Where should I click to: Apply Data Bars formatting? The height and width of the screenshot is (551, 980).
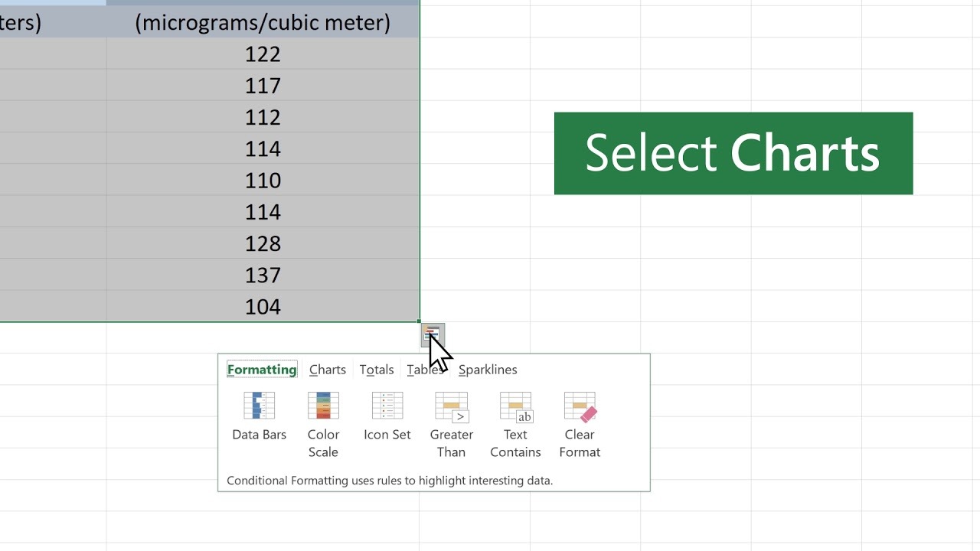(259, 406)
